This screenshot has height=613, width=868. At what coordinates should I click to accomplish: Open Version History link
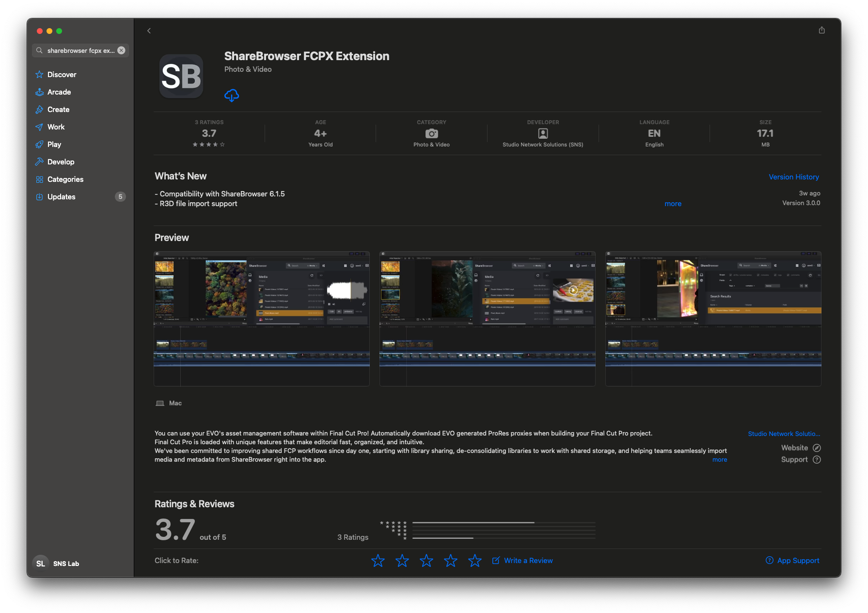click(793, 177)
